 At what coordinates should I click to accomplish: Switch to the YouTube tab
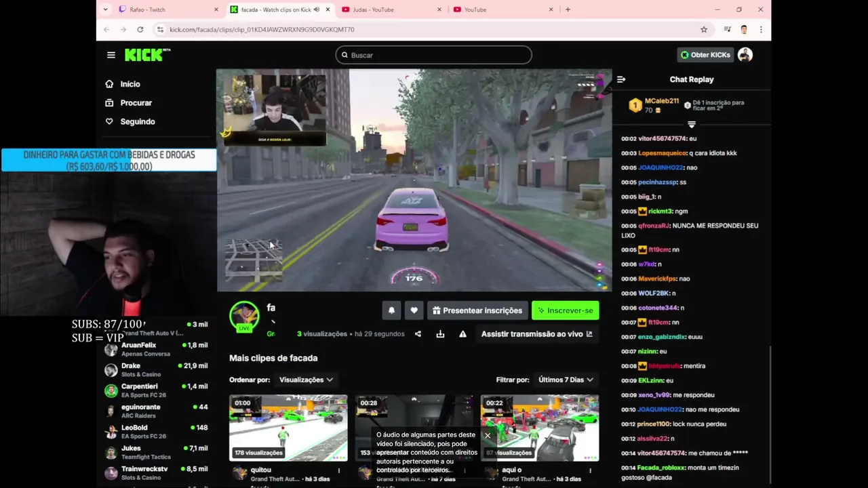503,9
